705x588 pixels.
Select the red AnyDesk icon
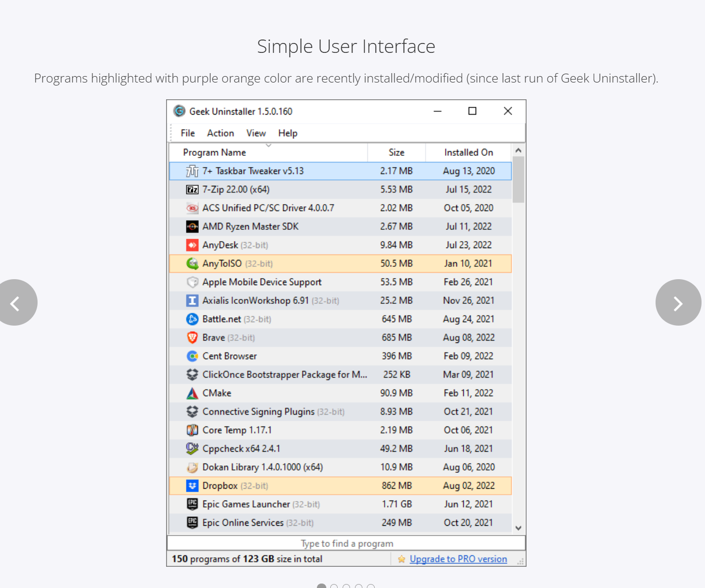click(192, 245)
